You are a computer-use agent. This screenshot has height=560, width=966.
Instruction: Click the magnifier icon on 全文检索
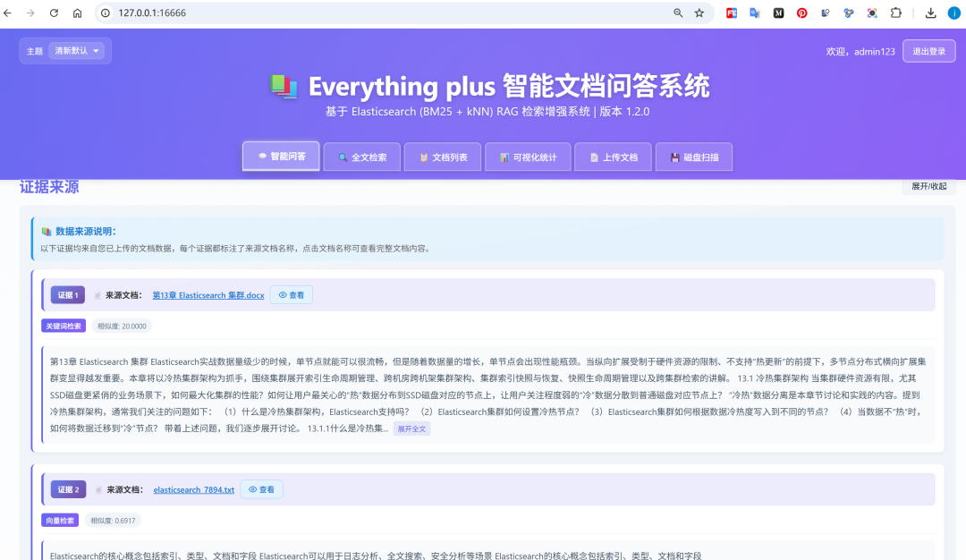[x=341, y=157]
